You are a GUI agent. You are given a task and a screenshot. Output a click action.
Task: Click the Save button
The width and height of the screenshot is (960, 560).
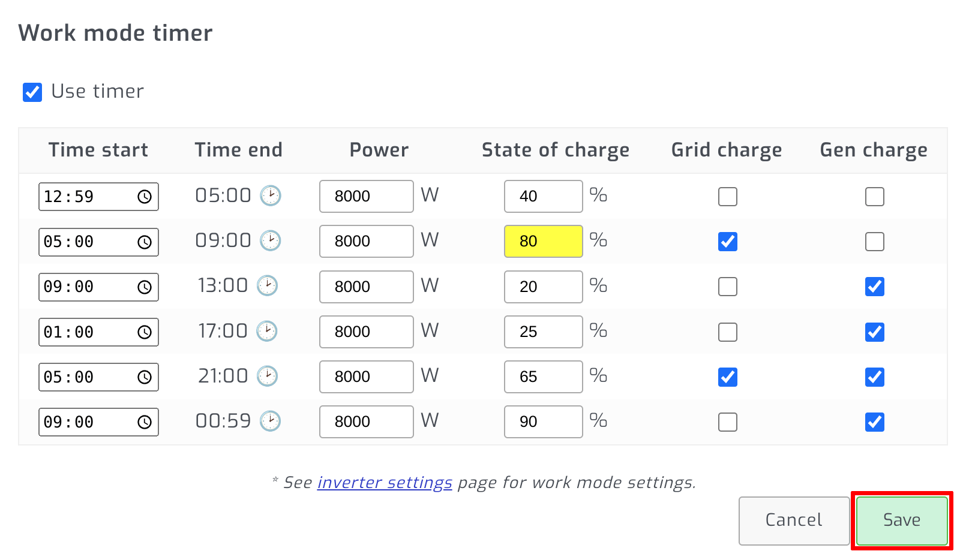901,520
